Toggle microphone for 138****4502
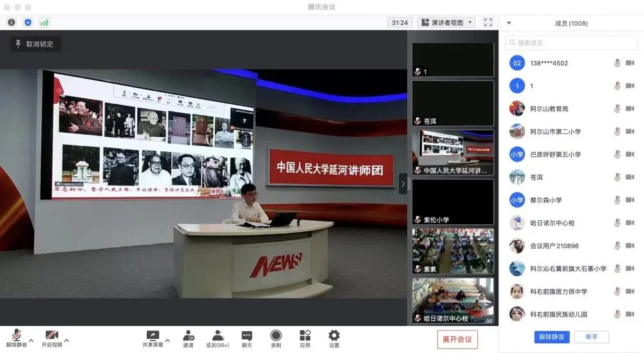The height and width of the screenshot is (353, 644). [x=617, y=63]
